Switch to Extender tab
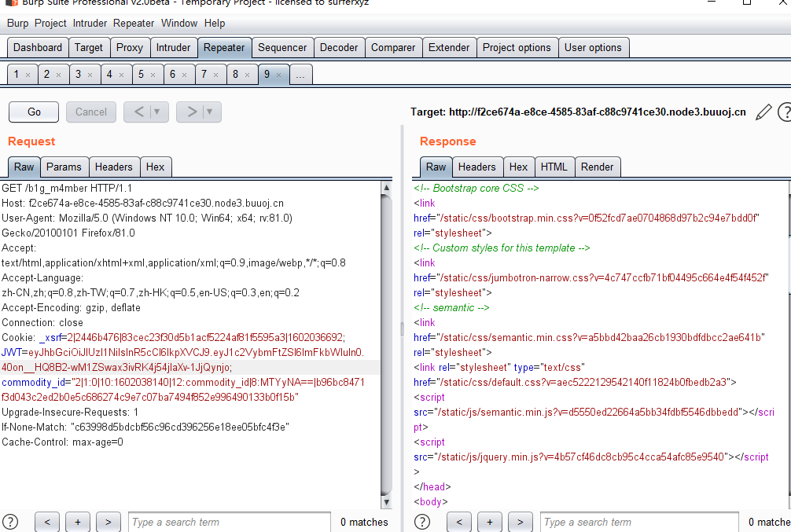This screenshot has height=532, width=791. [449, 47]
